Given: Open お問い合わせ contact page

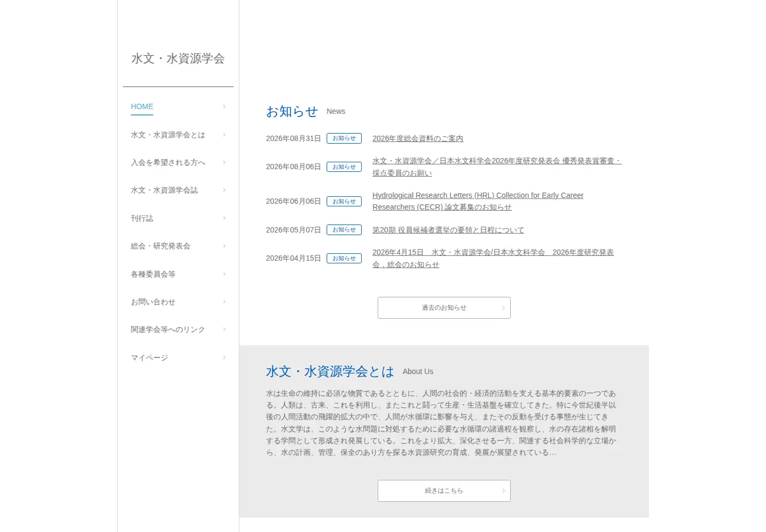Looking at the screenshot, I should pos(153,302).
